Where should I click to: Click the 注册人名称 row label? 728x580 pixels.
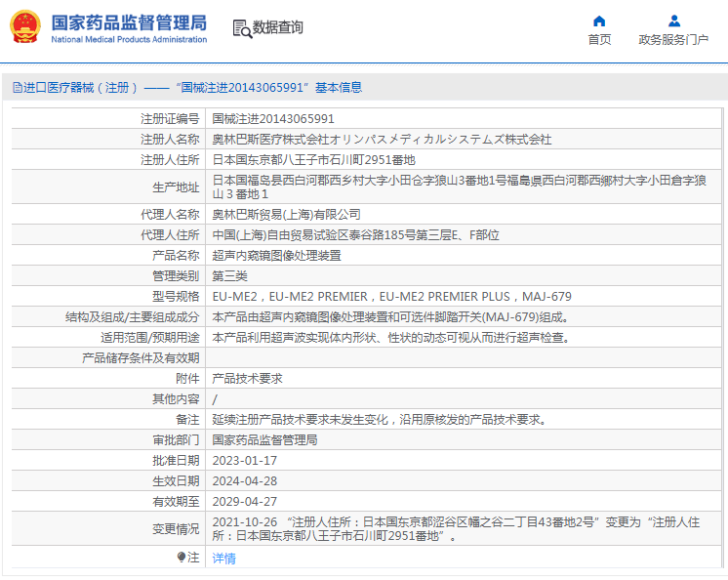point(170,140)
